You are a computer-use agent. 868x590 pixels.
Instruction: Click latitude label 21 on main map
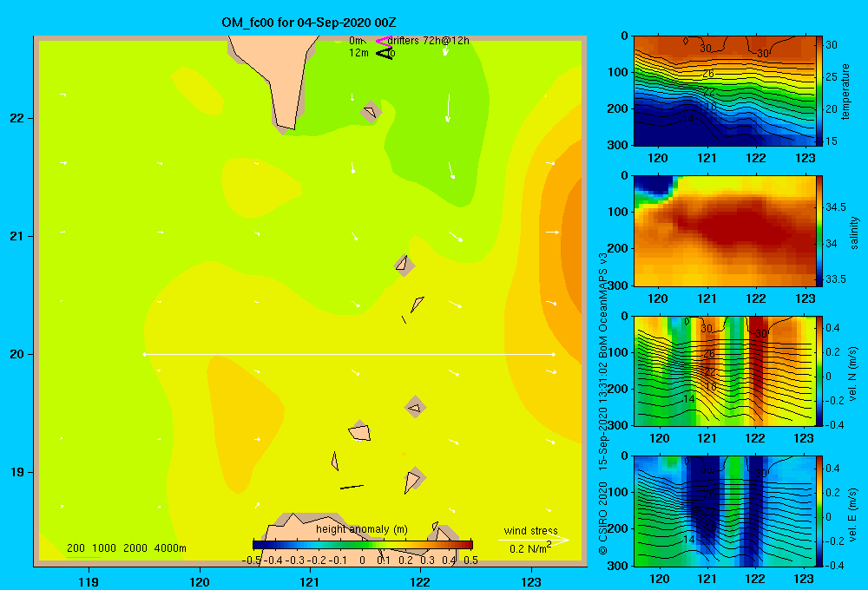point(17,236)
